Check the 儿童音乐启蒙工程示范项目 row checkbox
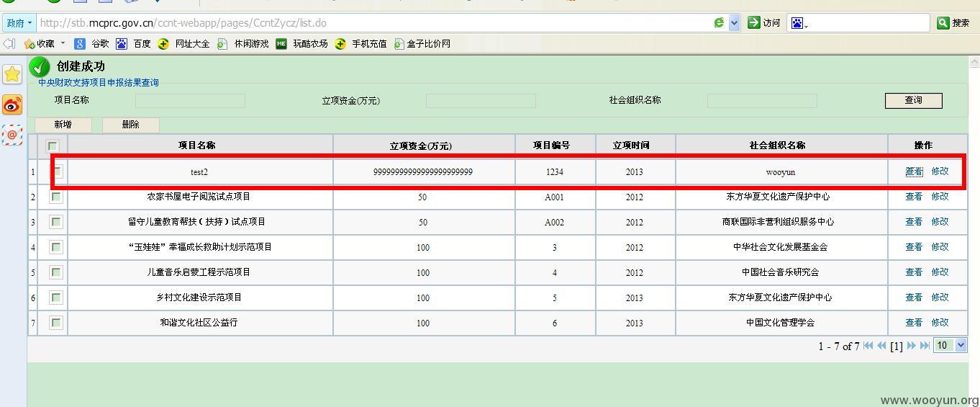This screenshot has width=980, height=407. (56, 272)
